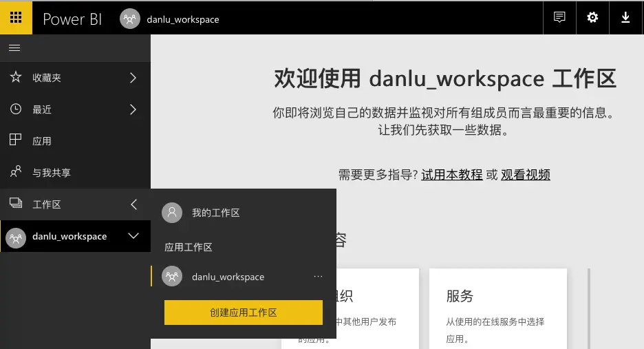Screen dimensions: 644x349
Task: Click the welcome heading 欢迎使用 danlu_workspace 工作区
Action: click(x=444, y=78)
